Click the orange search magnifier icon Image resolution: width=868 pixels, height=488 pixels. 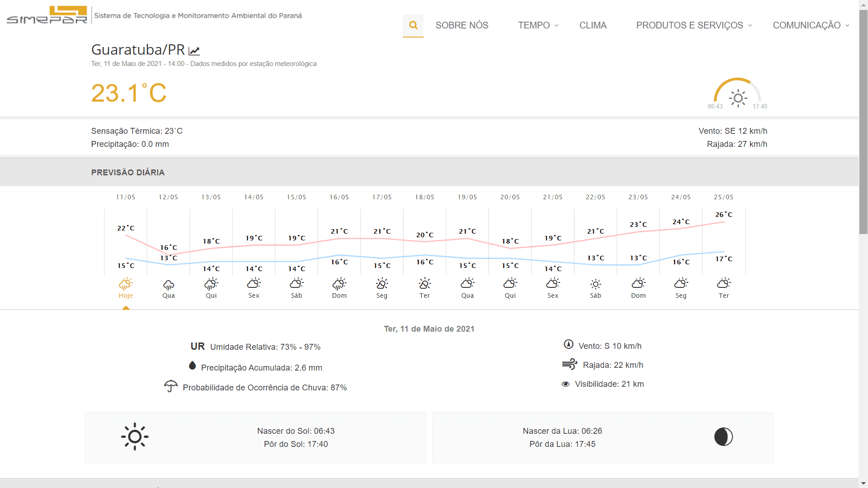pyautogui.click(x=413, y=25)
